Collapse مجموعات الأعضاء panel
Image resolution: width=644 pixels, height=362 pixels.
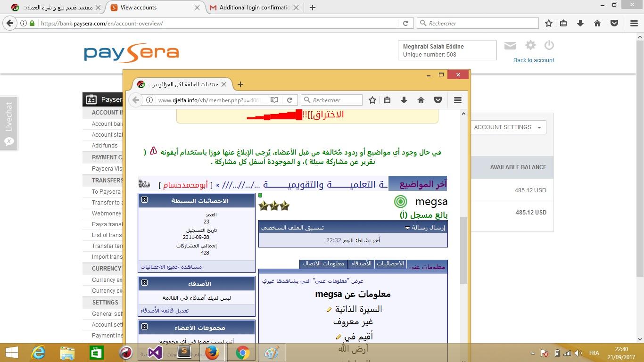click(144, 327)
